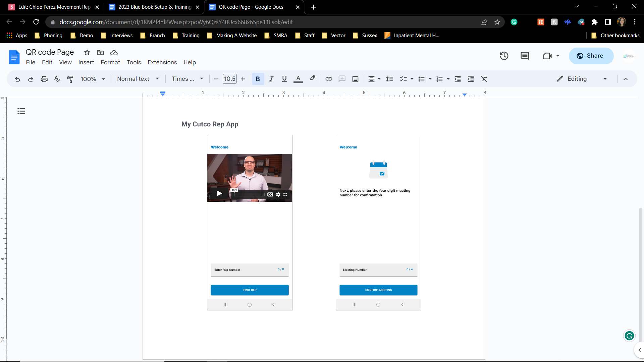The width and height of the screenshot is (644, 362).
Task: Open the Format menu
Action: coord(110,62)
